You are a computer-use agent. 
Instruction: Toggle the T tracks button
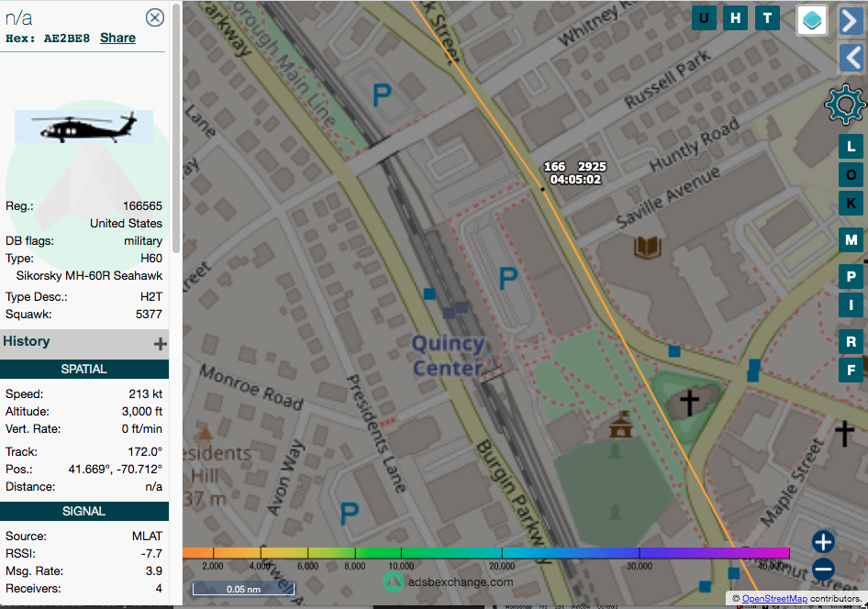pyautogui.click(x=767, y=17)
